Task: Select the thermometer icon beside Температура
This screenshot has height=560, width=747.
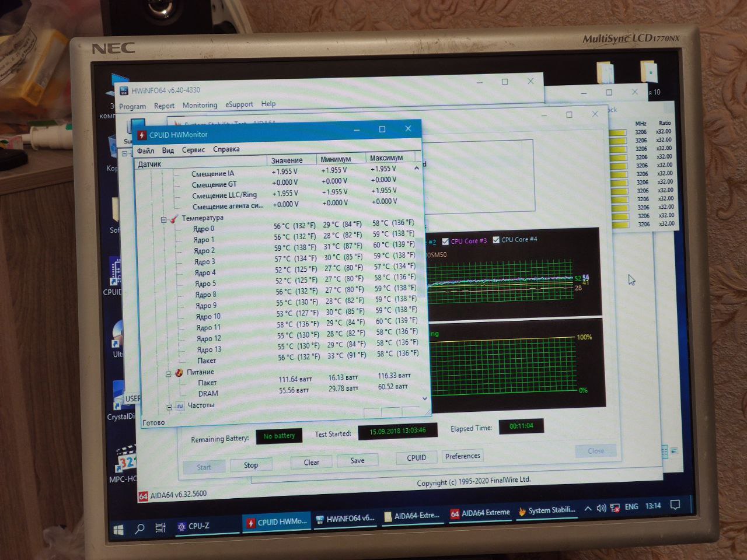Action: click(x=173, y=219)
